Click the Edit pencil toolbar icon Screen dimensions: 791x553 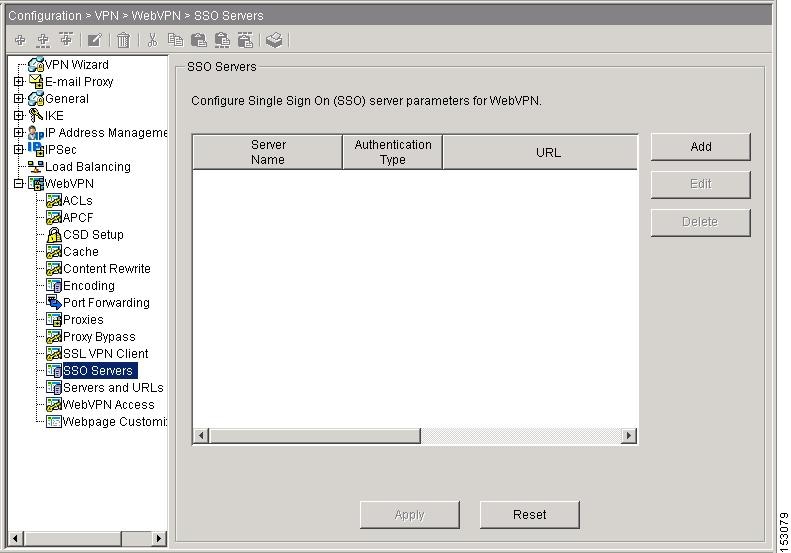(x=94, y=40)
